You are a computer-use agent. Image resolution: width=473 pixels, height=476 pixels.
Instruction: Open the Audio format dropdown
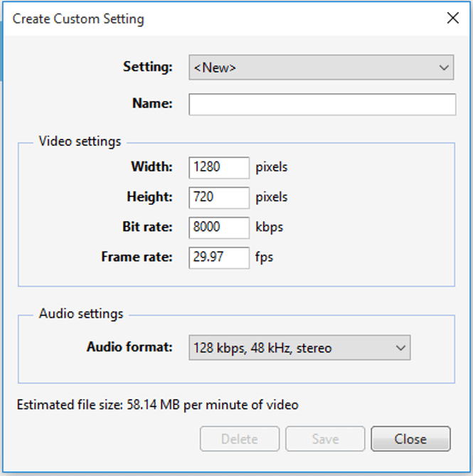299,348
